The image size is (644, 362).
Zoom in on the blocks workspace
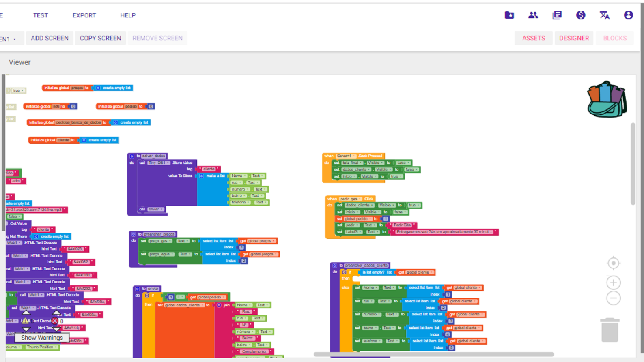(613, 282)
